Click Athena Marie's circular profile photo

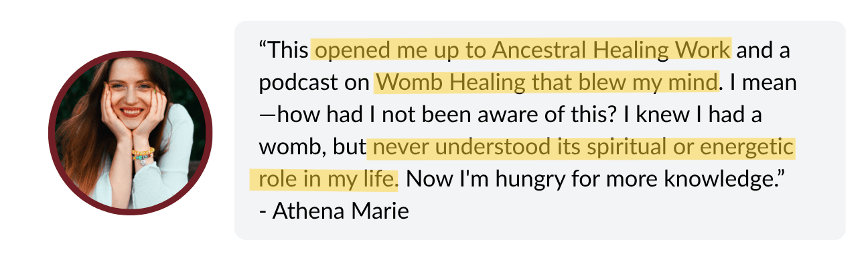tap(131, 133)
